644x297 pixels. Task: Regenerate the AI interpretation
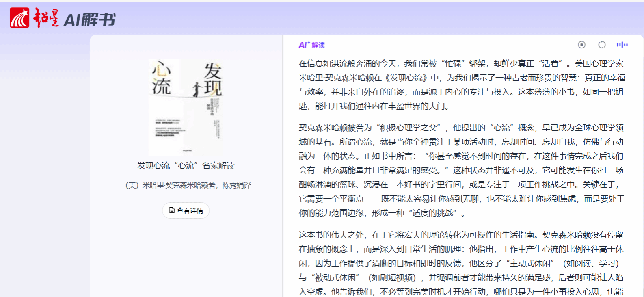point(602,45)
